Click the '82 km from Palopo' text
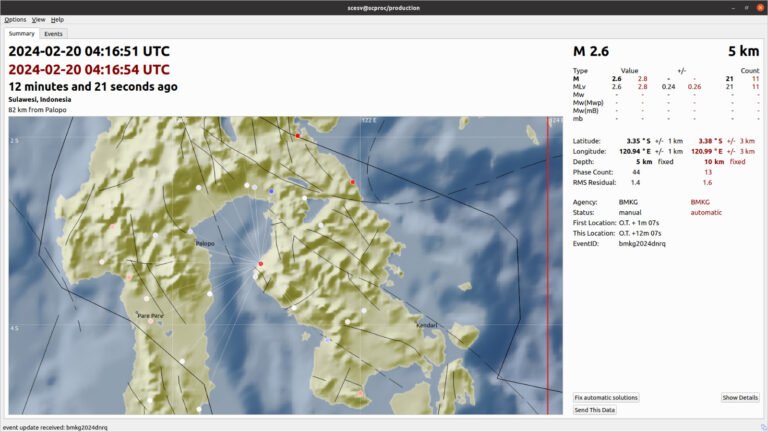Viewport: 768px width, 432px height. [37, 110]
